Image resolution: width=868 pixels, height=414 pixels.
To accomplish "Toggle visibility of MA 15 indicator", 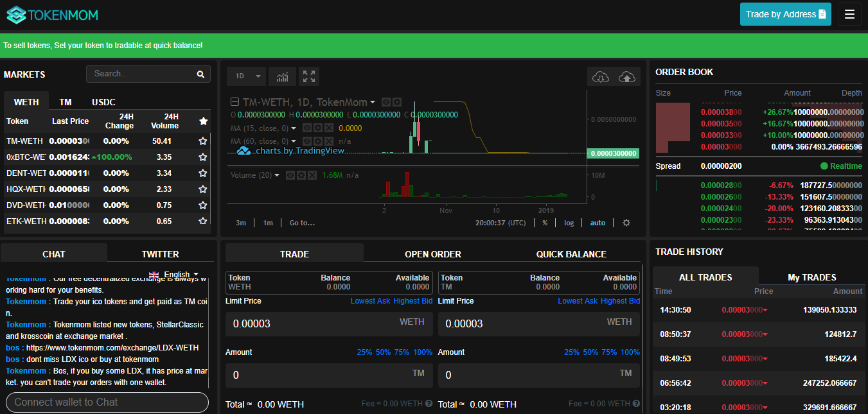I will 307,128.
